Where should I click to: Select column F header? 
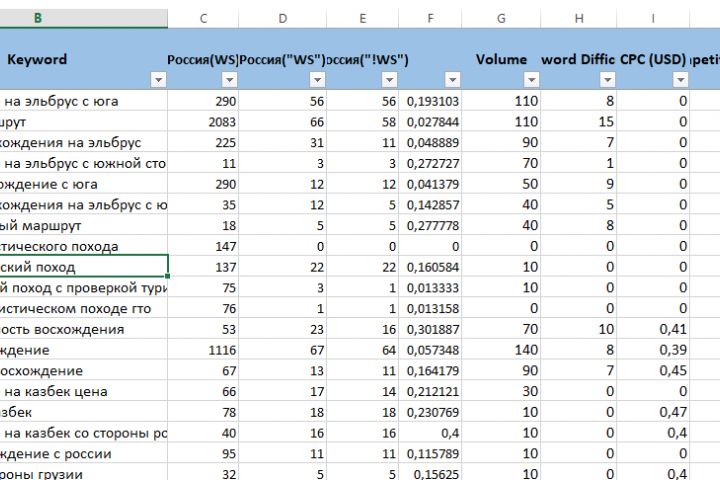pos(430,18)
